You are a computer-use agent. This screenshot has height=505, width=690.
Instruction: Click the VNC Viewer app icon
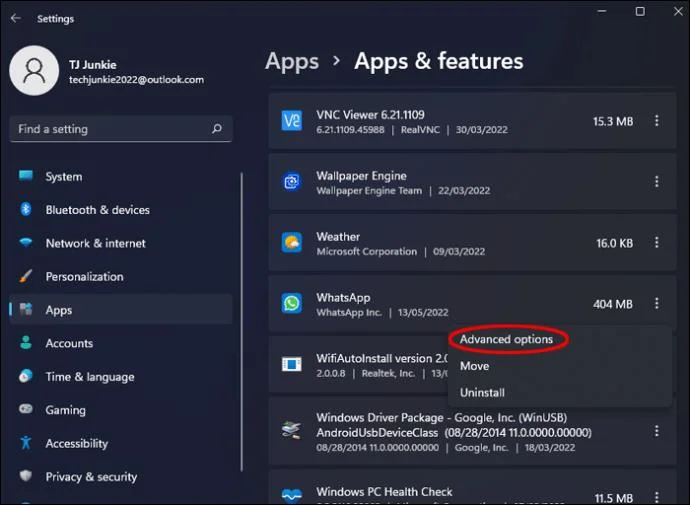coord(292,121)
